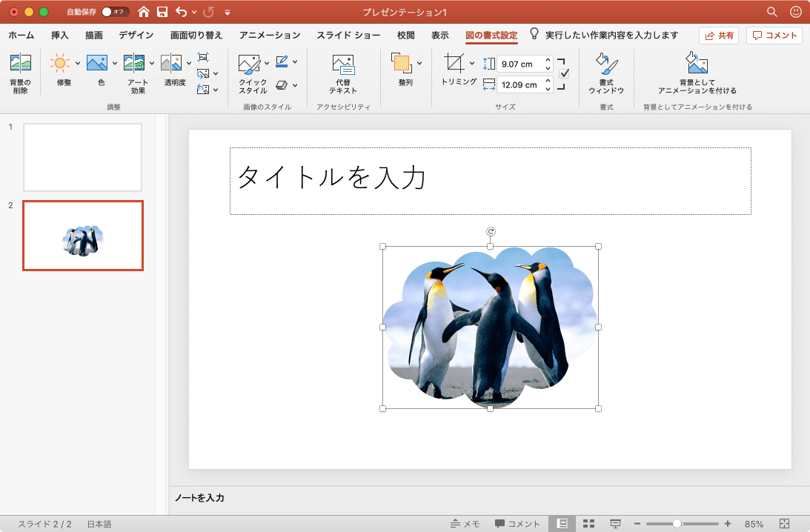Select slide 1 thumbnail
This screenshot has width=810, height=532.
pyautogui.click(x=82, y=157)
